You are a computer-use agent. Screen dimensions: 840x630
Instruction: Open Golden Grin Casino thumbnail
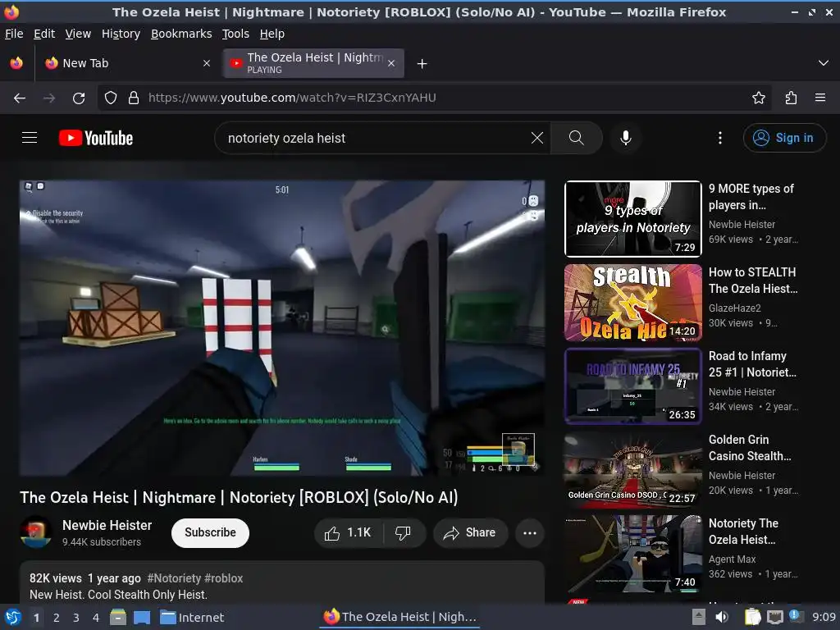tap(632, 470)
